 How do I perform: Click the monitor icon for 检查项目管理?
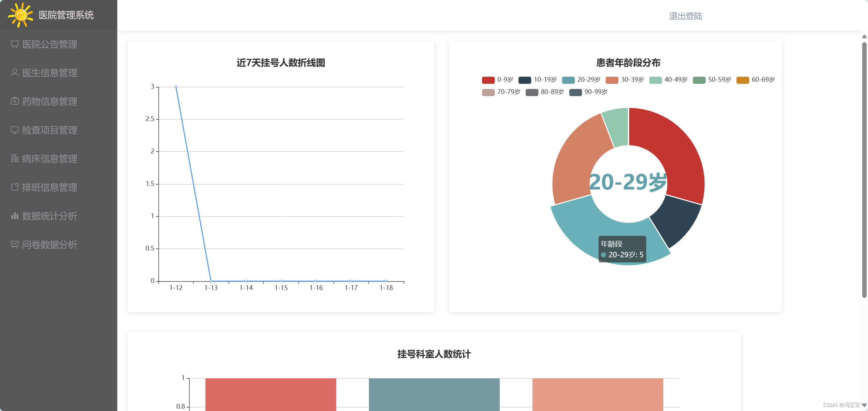coord(15,130)
